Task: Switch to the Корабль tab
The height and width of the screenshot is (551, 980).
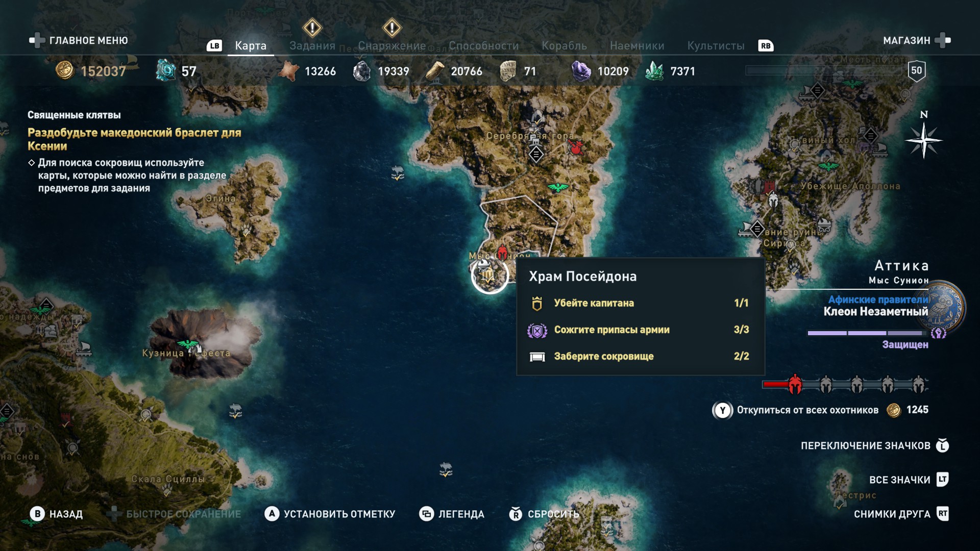Action: tap(564, 45)
